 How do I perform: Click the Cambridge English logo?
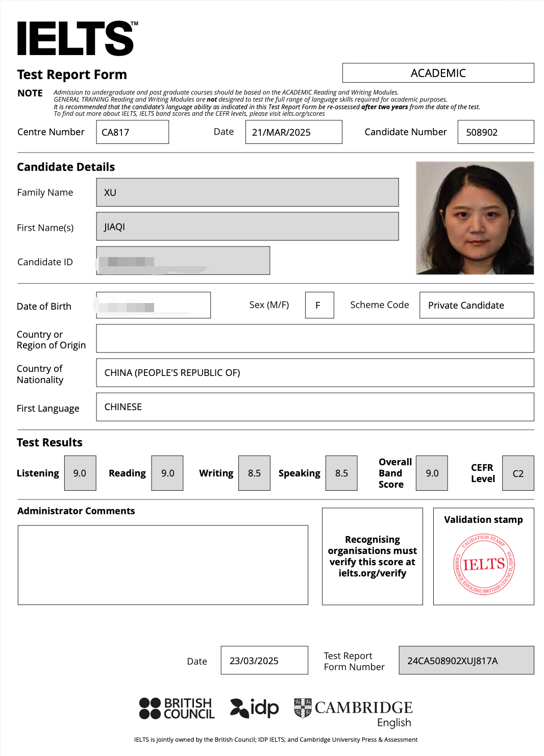354,713
